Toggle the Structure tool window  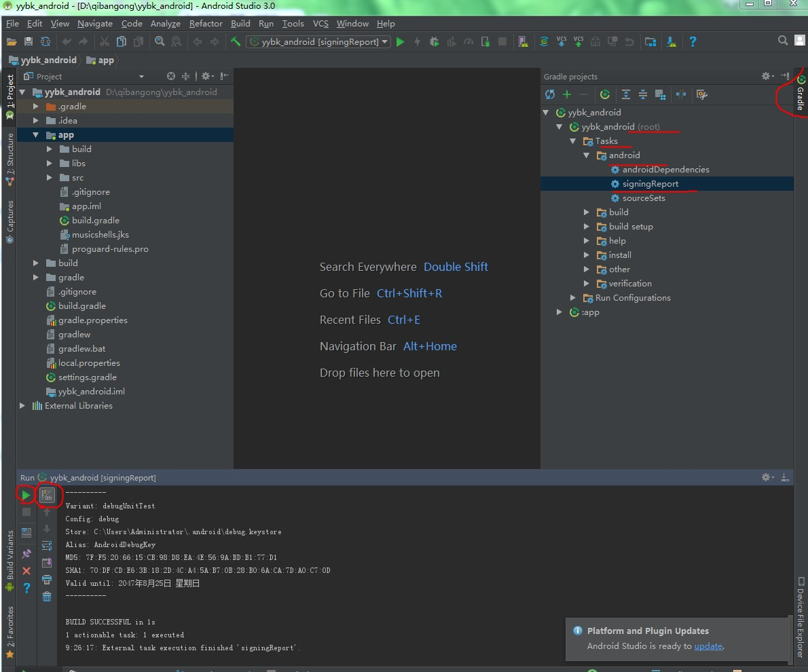tap(10, 160)
